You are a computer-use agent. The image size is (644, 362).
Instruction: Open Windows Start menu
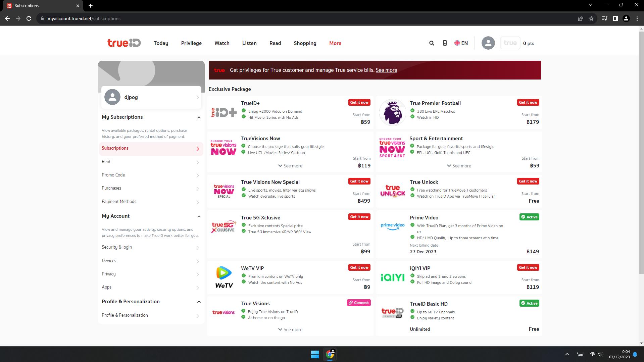click(315, 354)
